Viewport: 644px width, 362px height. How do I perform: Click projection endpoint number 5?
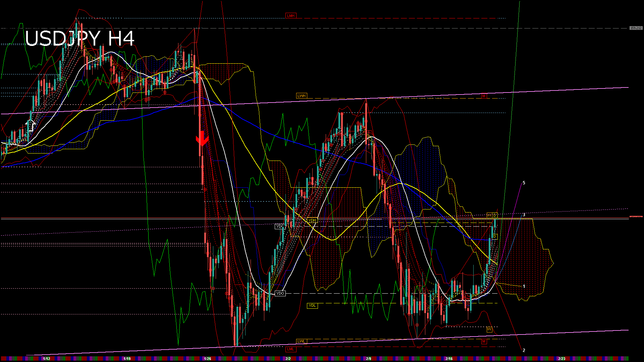524,183
